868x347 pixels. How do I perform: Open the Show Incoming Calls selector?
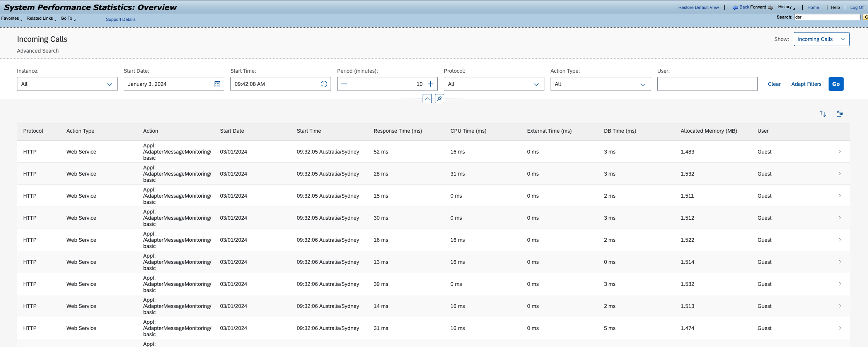click(x=843, y=39)
